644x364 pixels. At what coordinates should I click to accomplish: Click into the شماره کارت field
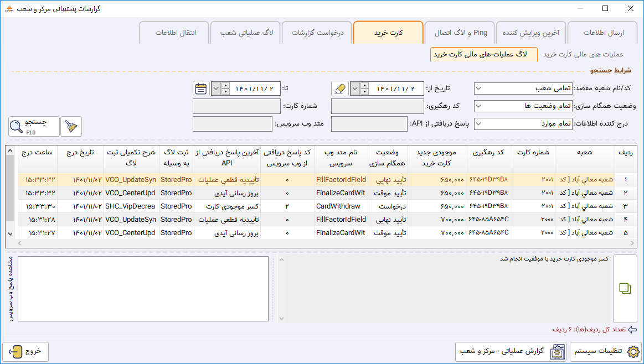(x=236, y=106)
